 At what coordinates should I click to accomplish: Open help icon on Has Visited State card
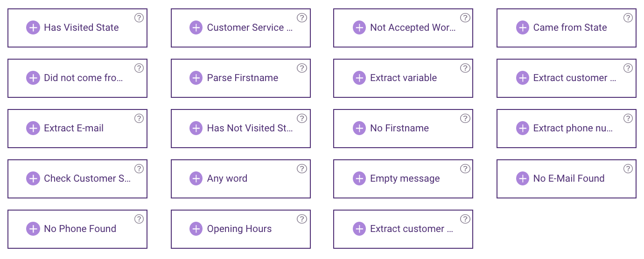(x=139, y=18)
